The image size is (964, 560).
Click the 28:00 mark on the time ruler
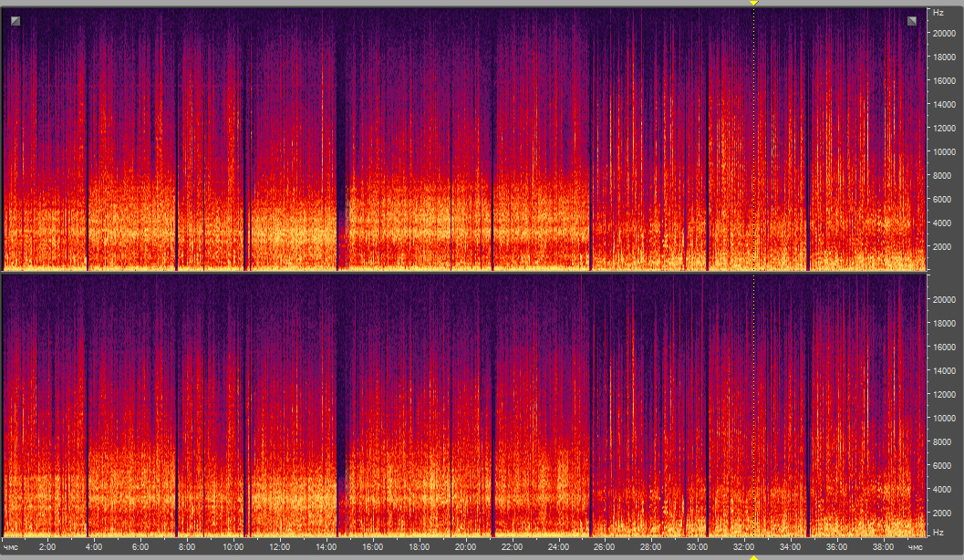650,547
